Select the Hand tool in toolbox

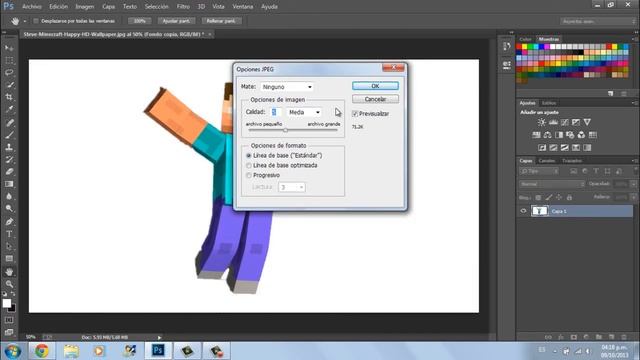[9, 271]
